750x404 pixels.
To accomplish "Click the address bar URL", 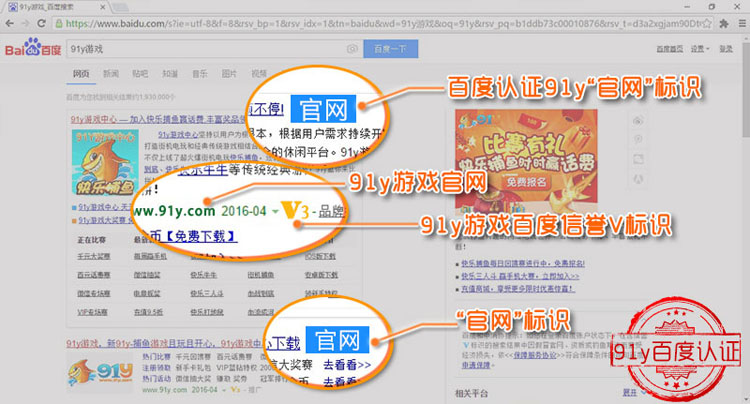I will [x=383, y=23].
